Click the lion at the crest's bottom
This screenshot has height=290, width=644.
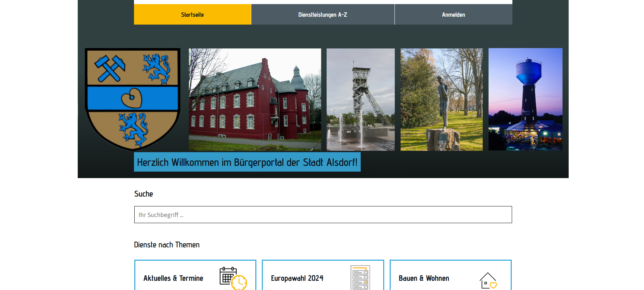(133, 129)
